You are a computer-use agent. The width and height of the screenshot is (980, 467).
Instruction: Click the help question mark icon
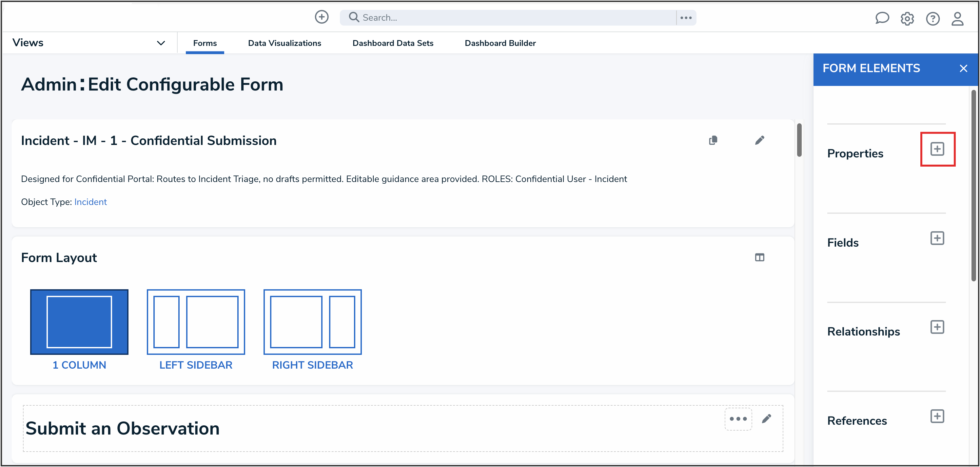(x=932, y=18)
